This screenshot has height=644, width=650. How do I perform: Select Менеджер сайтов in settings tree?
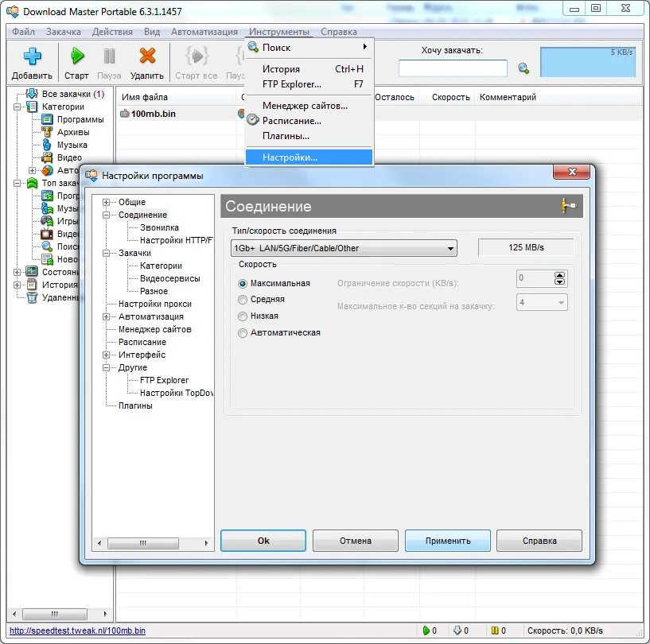[x=155, y=330]
